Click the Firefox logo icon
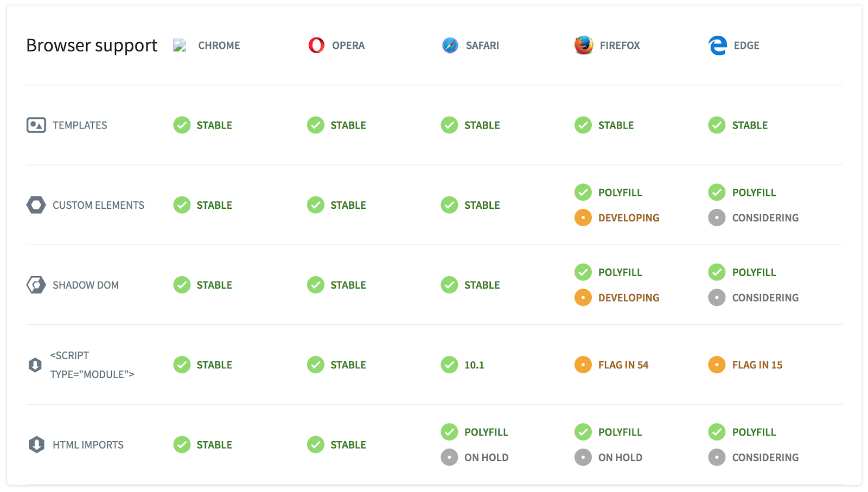868x492 pixels. coord(584,45)
